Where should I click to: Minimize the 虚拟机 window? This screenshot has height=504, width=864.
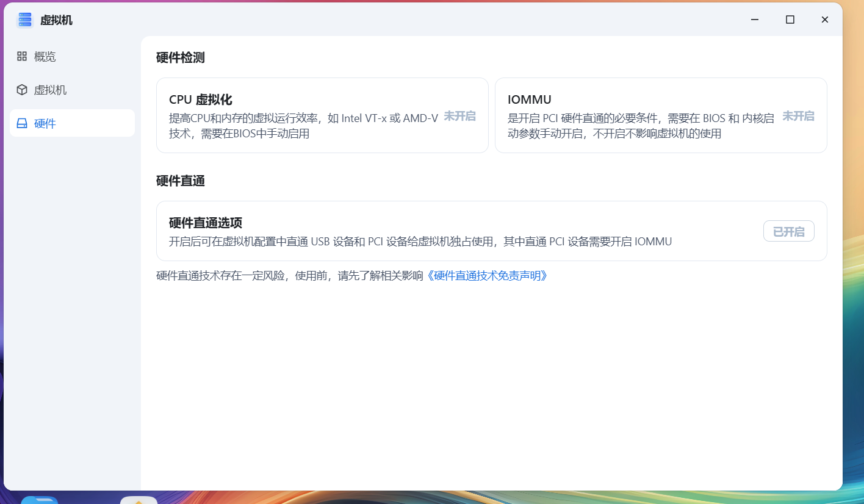pos(755,20)
